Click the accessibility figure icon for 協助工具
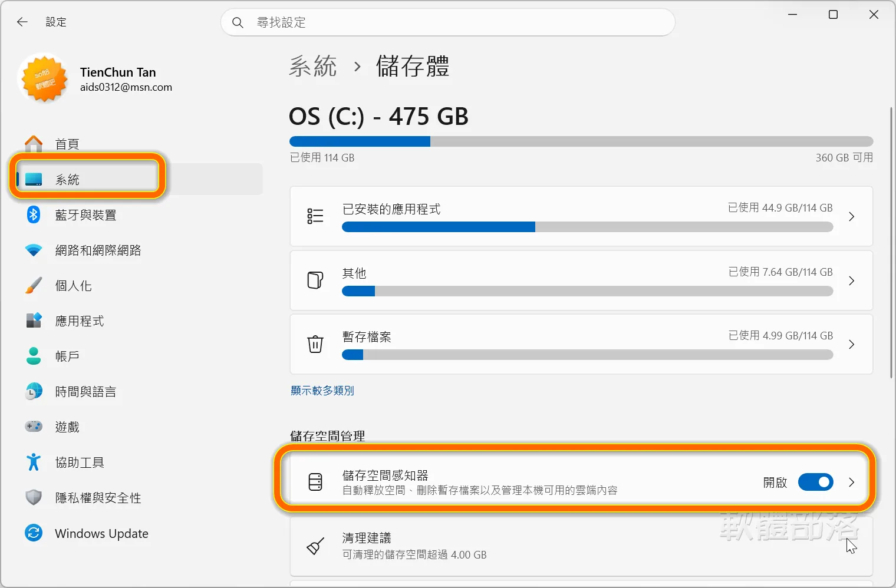 [34, 463]
